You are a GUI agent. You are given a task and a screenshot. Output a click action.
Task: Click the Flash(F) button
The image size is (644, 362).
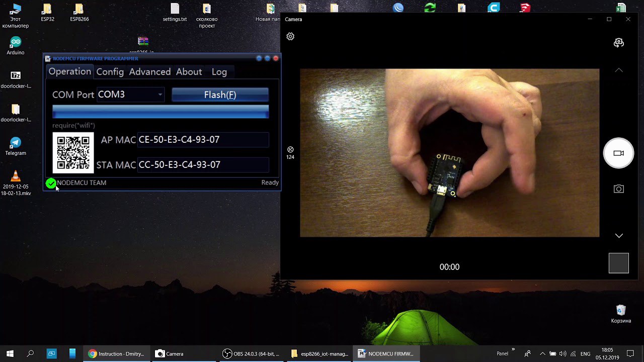(x=220, y=95)
